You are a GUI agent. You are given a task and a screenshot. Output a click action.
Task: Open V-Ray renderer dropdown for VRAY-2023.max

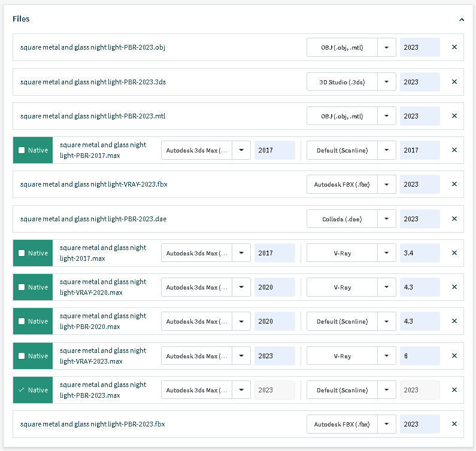[386, 356]
